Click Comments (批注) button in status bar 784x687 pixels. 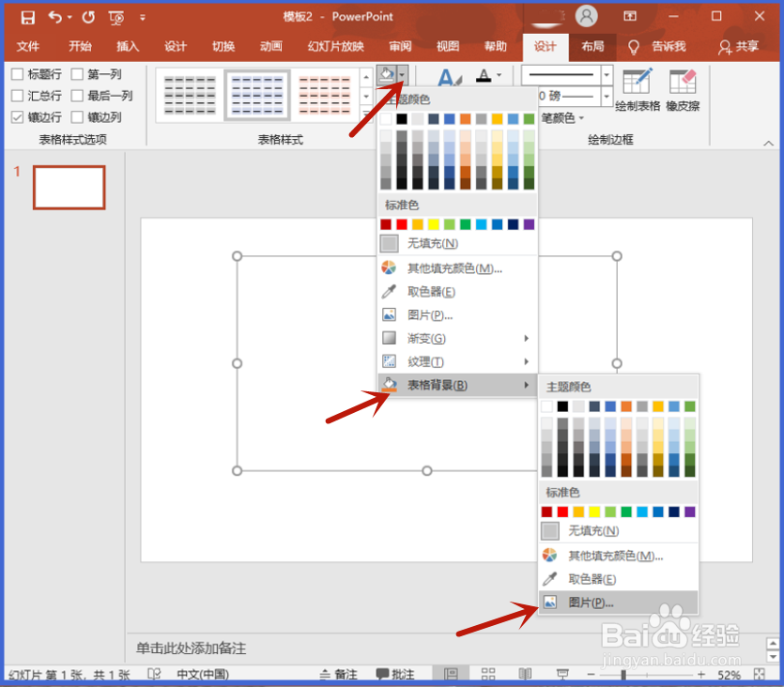[395, 675]
